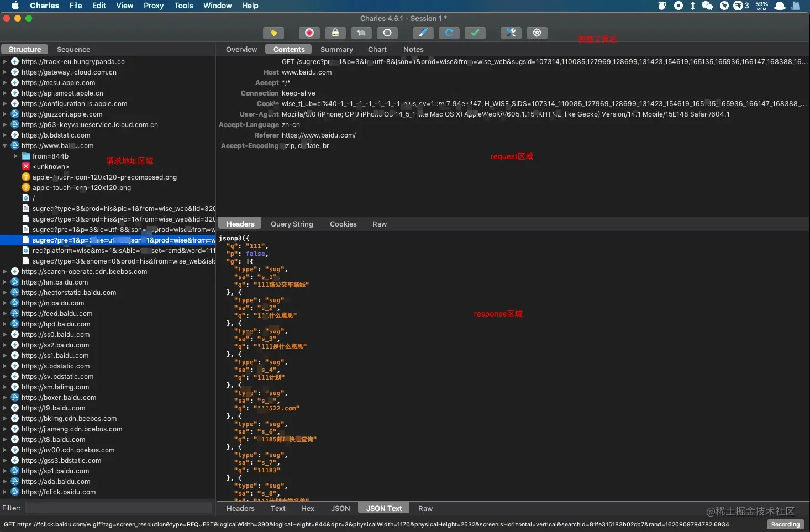Select the highlighted sugrec?pre=1&p=3 request row
The width and height of the screenshot is (810, 532).
[108, 240]
